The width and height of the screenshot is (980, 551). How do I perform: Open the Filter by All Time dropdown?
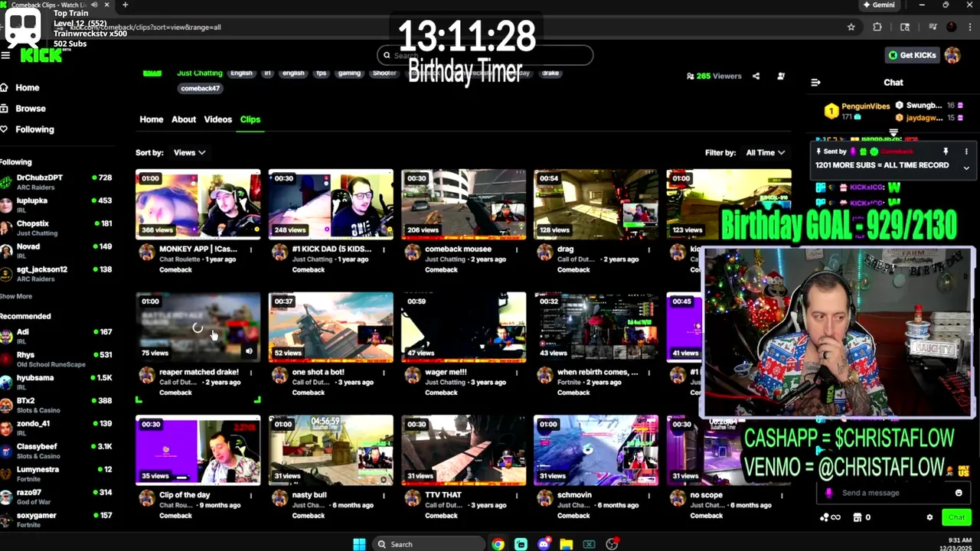pyautogui.click(x=766, y=152)
